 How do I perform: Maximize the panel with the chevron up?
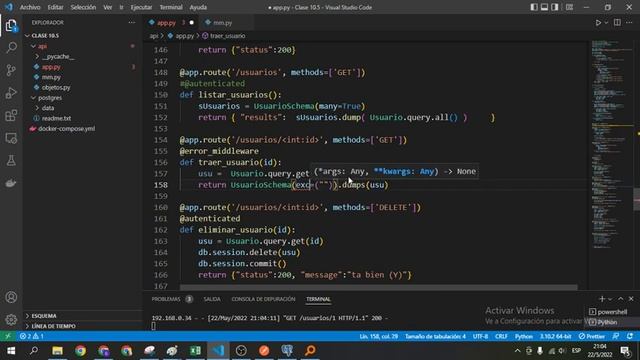620,299
